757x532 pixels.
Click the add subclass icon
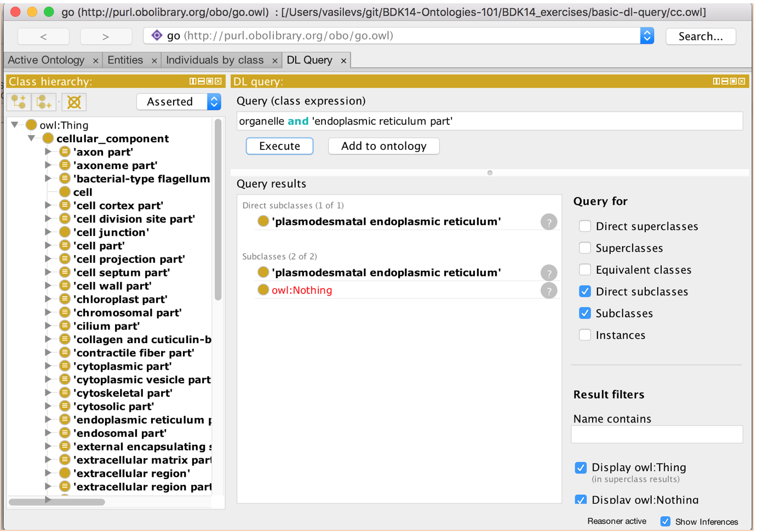pyautogui.click(x=19, y=102)
